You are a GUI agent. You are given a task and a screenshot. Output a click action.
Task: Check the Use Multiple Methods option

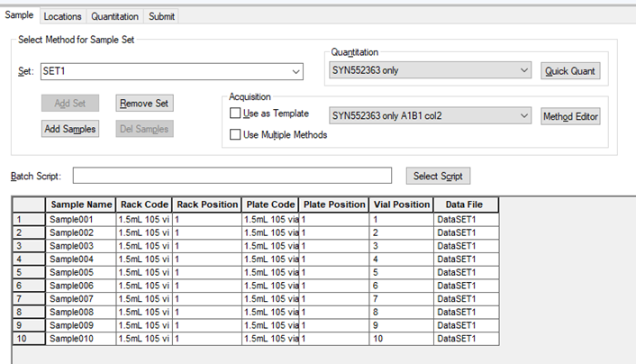click(236, 135)
